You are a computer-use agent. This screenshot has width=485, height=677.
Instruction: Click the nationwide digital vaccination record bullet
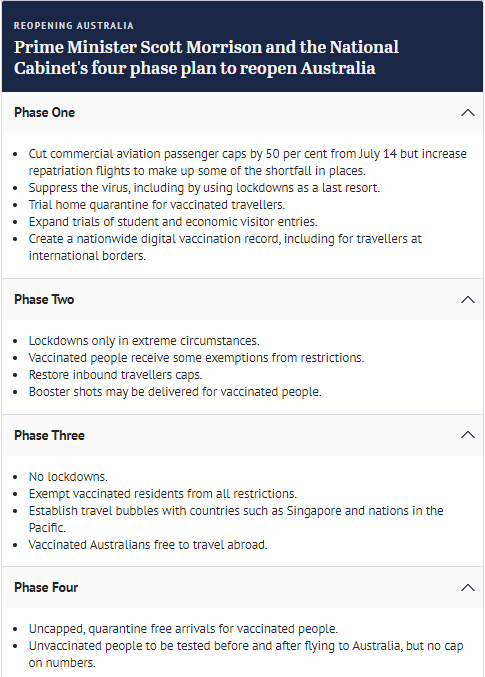coord(225,247)
